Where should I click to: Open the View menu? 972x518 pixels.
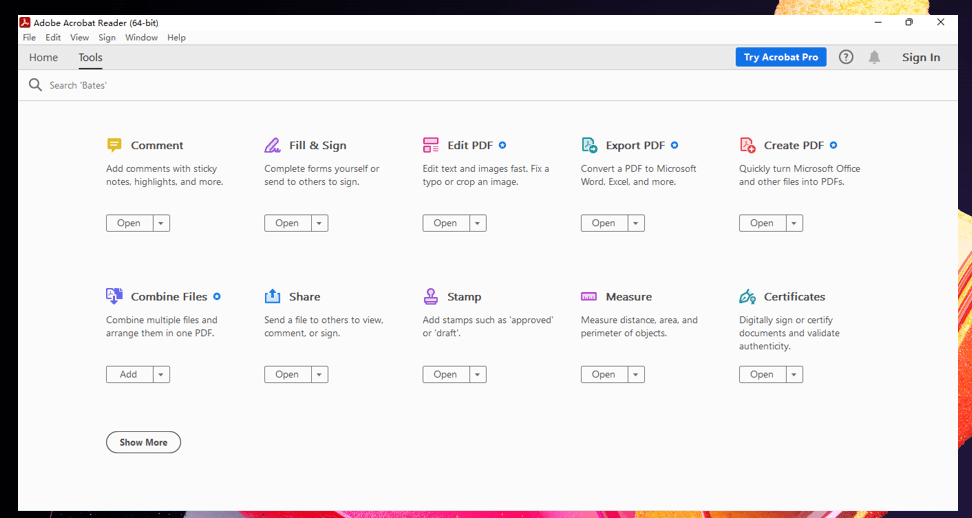(79, 37)
